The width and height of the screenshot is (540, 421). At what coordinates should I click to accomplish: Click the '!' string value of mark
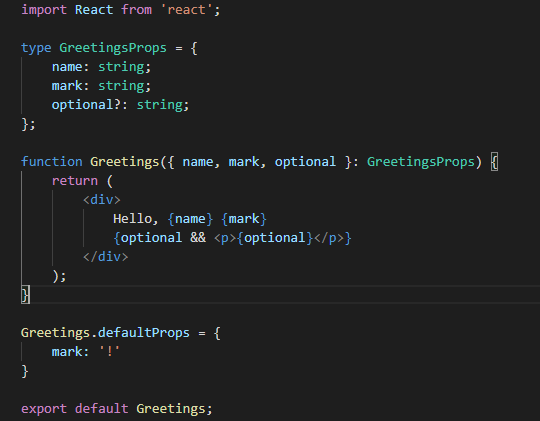(109, 352)
